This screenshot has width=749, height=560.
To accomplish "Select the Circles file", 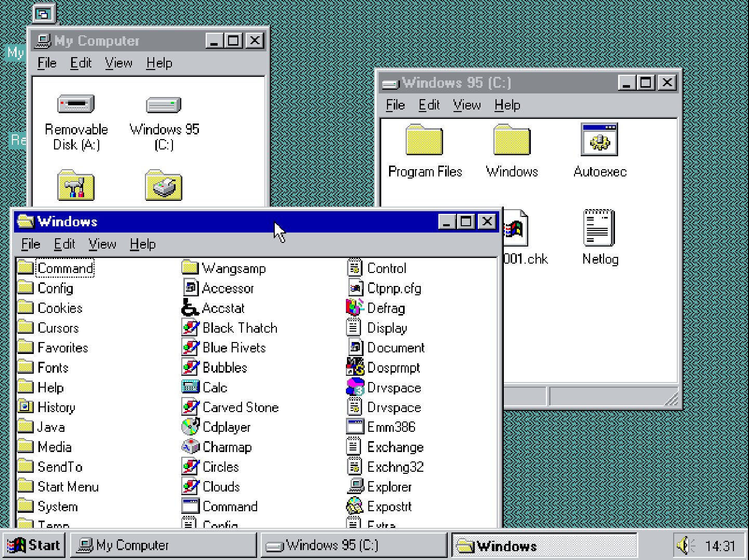I will coord(210,467).
